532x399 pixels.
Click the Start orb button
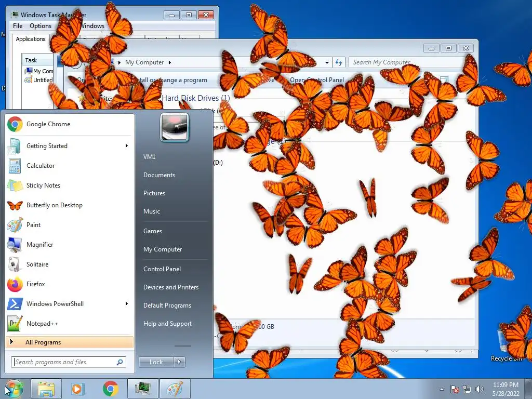pos(14,389)
